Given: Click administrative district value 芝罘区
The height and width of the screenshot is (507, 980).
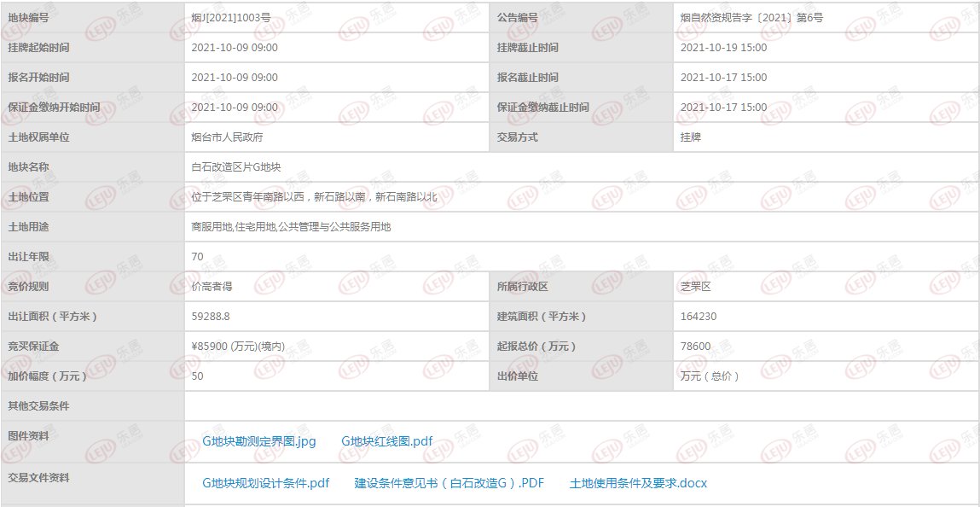Looking at the screenshot, I should tap(696, 287).
